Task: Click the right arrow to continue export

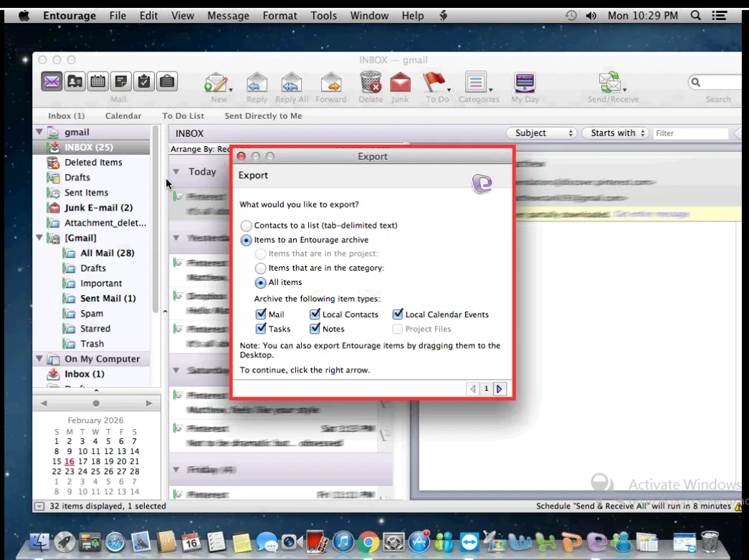Action: click(x=500, y=388)
